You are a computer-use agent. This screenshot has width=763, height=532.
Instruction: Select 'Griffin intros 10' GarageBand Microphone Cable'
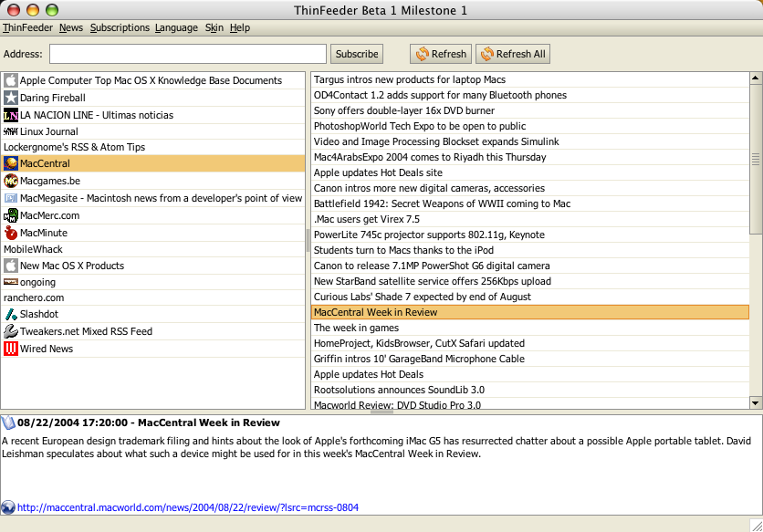tap(530, 360)
